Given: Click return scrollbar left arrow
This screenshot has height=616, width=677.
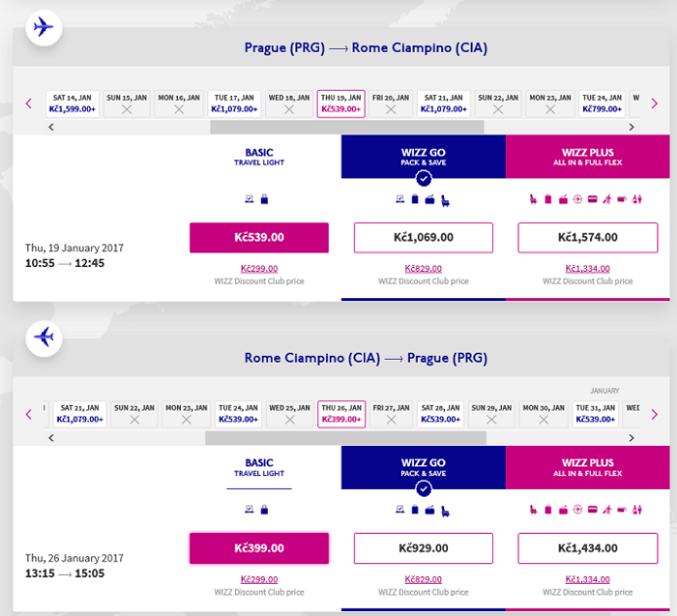Looking at the screenshot, I should click(x=51, y=438).
